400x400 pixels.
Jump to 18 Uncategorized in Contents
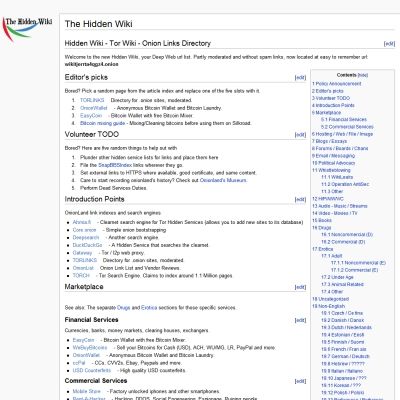point(330,299)
